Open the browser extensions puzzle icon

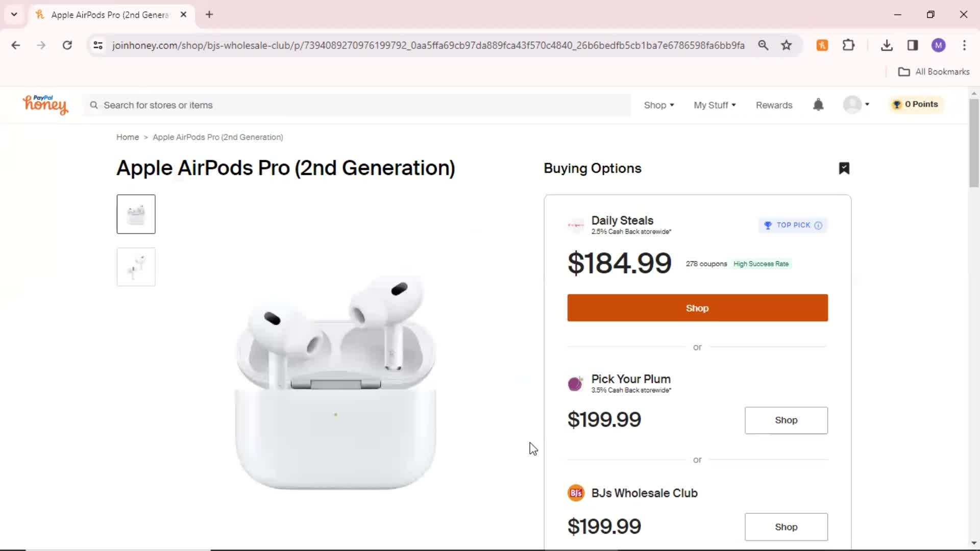(x=848, y=45)
